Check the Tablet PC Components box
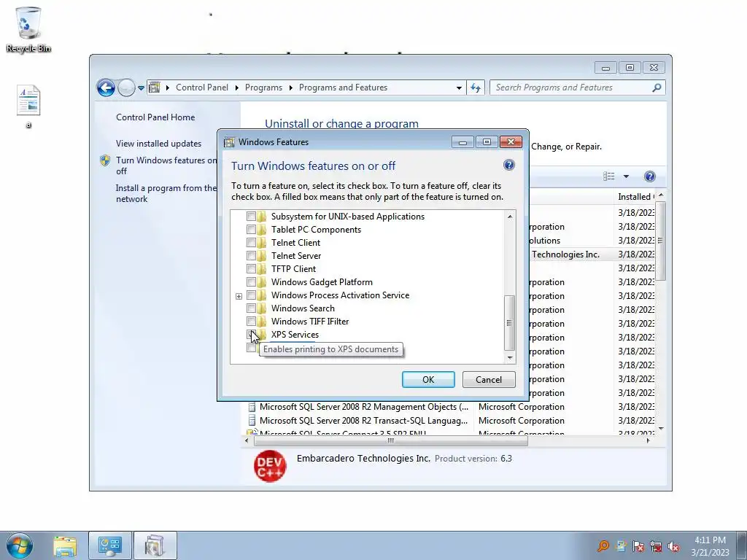The width and height of the screenshot is (747, 560). click(x=251, y=230)
